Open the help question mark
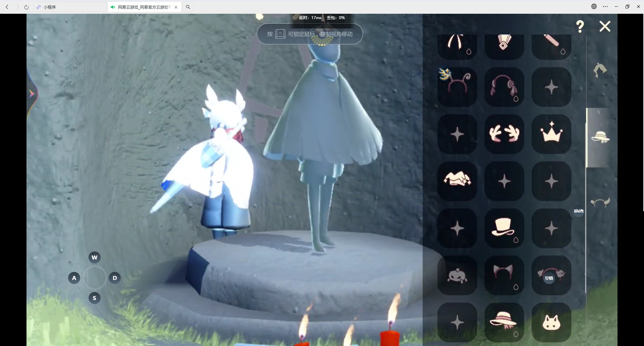The height and width of the screenshot is (346, 644). click(580, 26)
